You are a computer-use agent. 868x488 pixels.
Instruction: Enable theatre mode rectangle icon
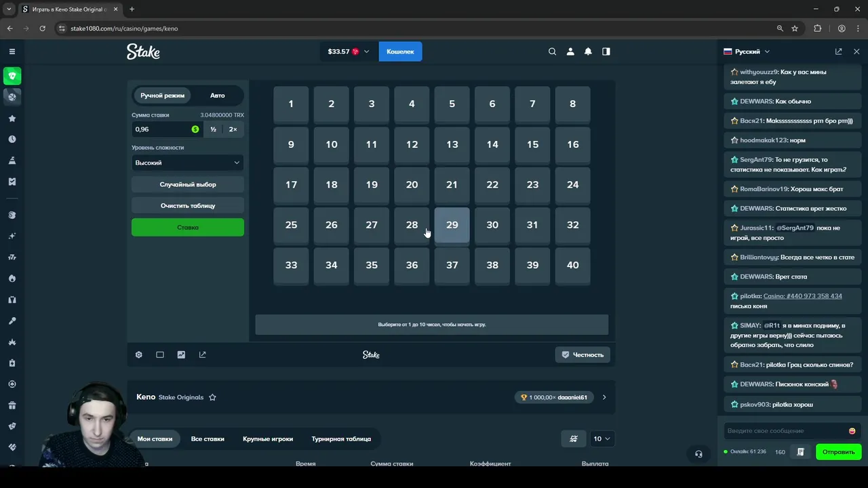pos(160,354)
